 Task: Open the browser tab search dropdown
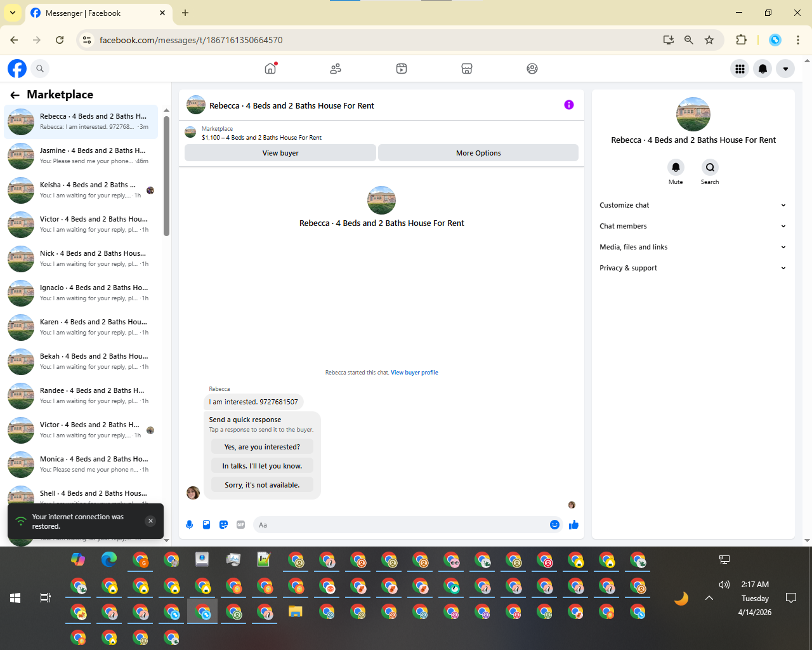point(13,13)
